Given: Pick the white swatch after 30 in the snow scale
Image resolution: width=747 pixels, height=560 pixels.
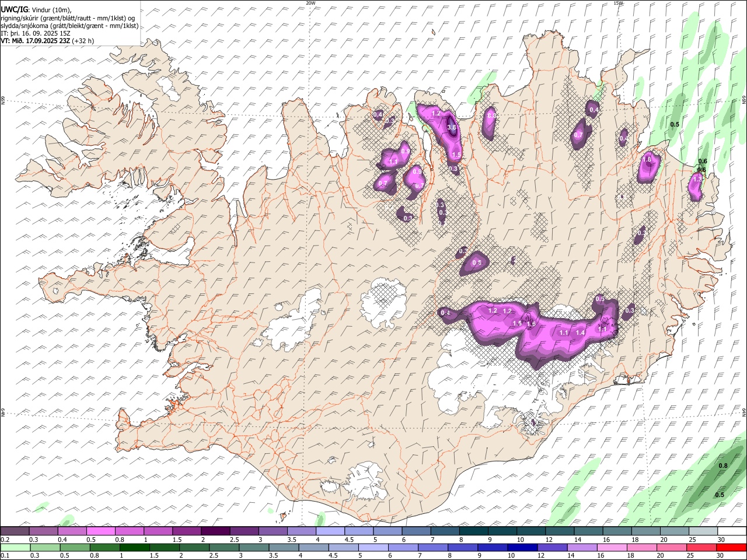Looking at the screenshot, I should click(x=732, y=531).
